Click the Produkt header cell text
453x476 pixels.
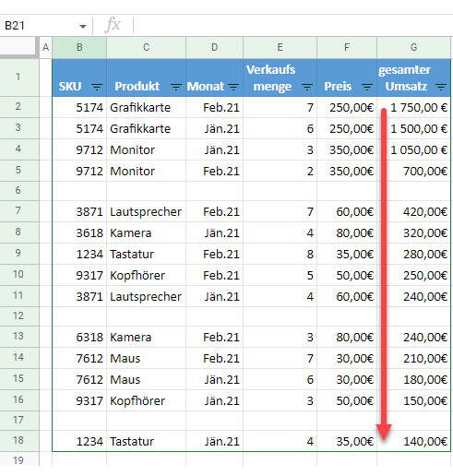pos(137,87)
